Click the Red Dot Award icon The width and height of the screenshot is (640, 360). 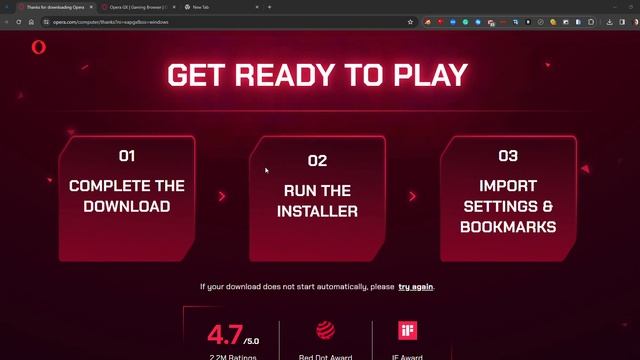pyautogui.click(x=325, y=330)
